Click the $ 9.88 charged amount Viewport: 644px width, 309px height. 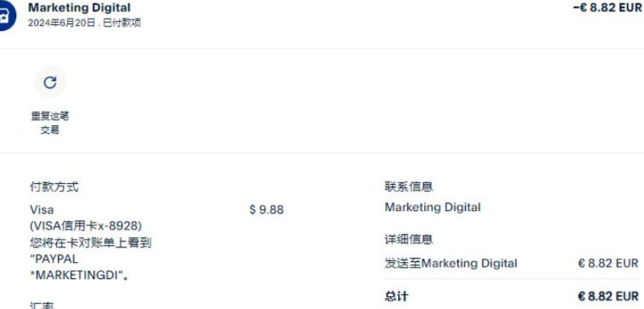(x=266, y=210)
